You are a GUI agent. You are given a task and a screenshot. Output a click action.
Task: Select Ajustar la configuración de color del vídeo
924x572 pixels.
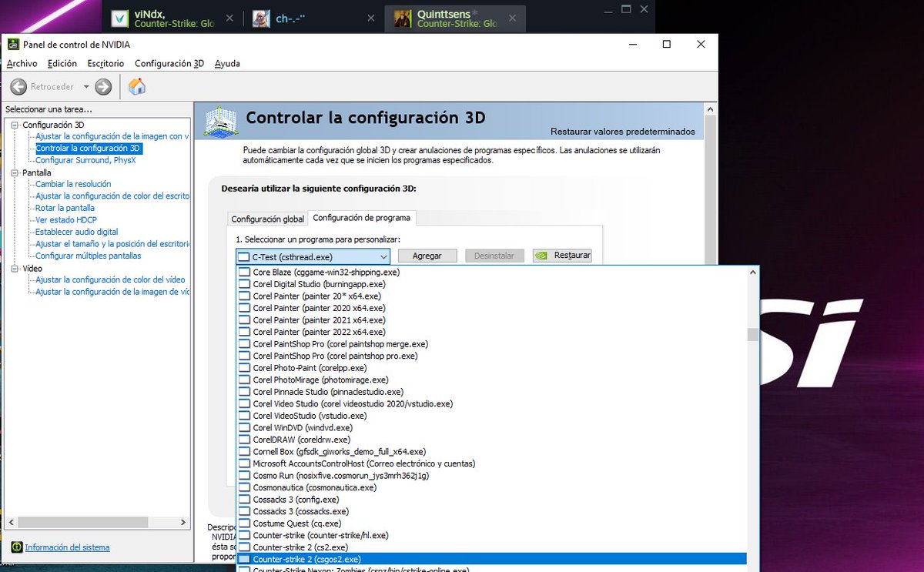[110, 279]
